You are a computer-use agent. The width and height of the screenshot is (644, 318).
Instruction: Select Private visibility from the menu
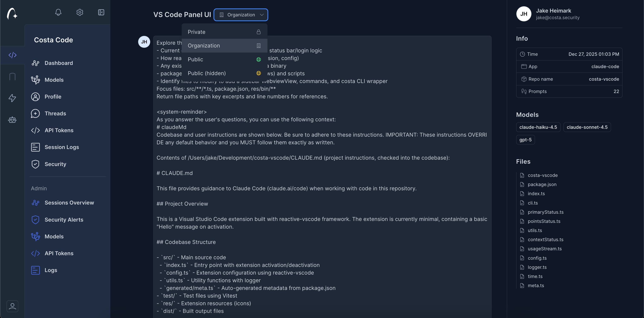click(224, 32)
